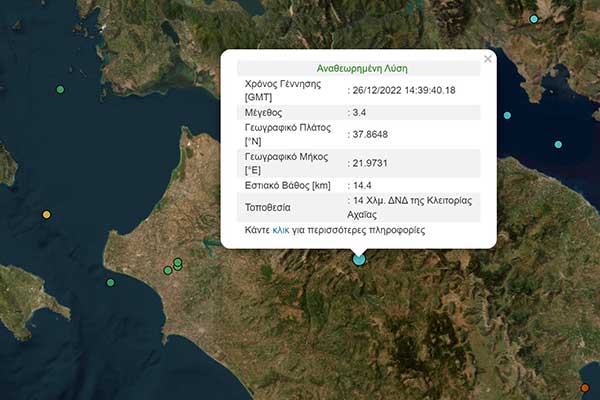The image size is (600, 400).
Task: Click the 'Αναθεωρημένη Λύση' popup title
Action: (x=361, y=68)
